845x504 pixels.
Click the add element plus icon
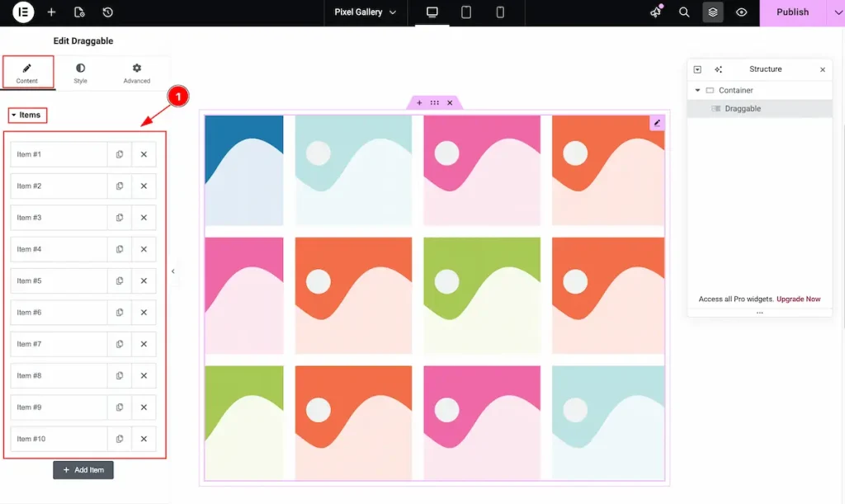coord(51,12)
